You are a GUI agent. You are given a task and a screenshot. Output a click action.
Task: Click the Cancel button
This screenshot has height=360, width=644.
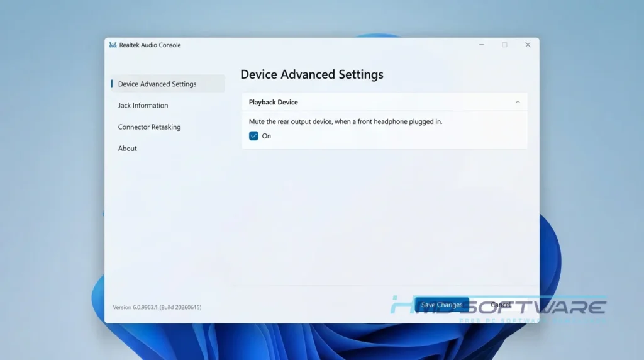(501, 305)
